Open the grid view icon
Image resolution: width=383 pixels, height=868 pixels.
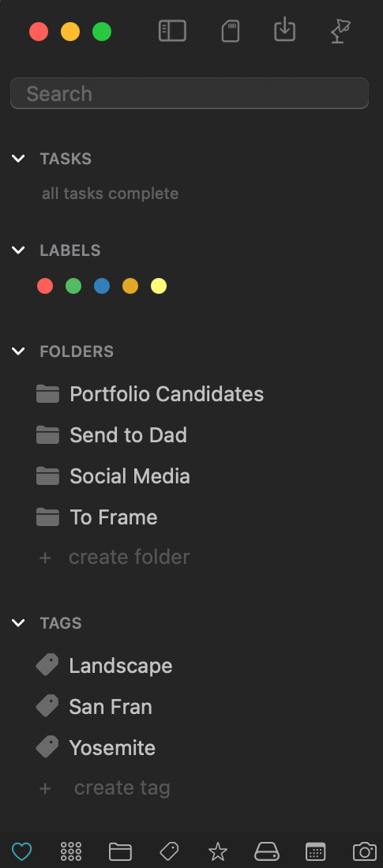point(71,851)
